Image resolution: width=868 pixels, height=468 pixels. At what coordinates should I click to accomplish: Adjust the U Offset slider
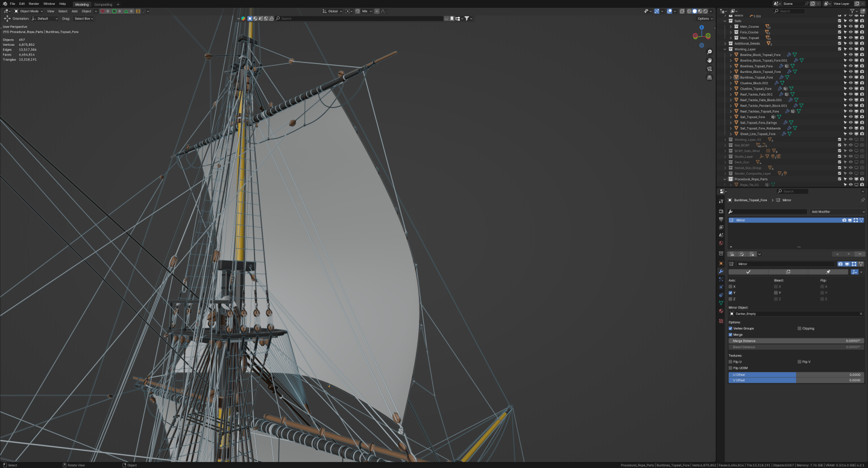pyautogui.click(x=796, y=375)
